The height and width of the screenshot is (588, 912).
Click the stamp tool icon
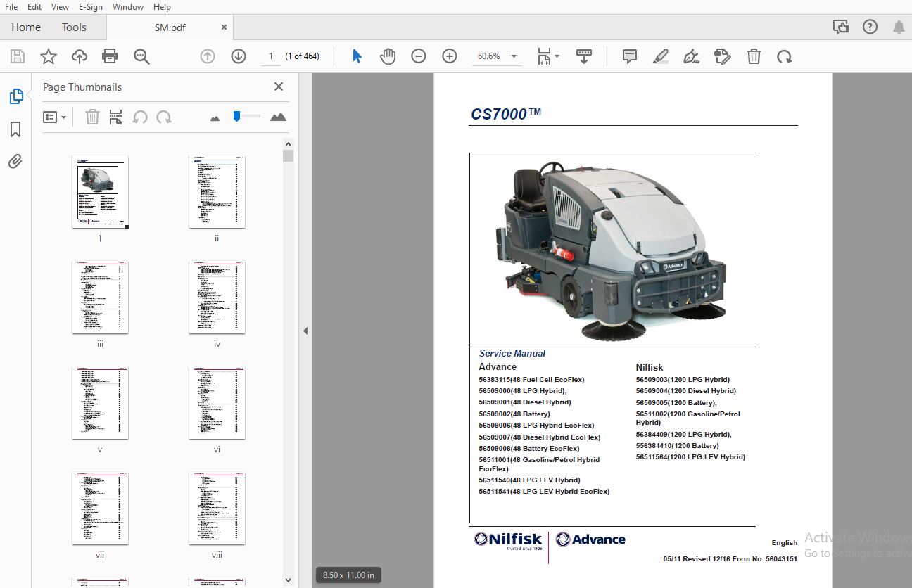723,56
